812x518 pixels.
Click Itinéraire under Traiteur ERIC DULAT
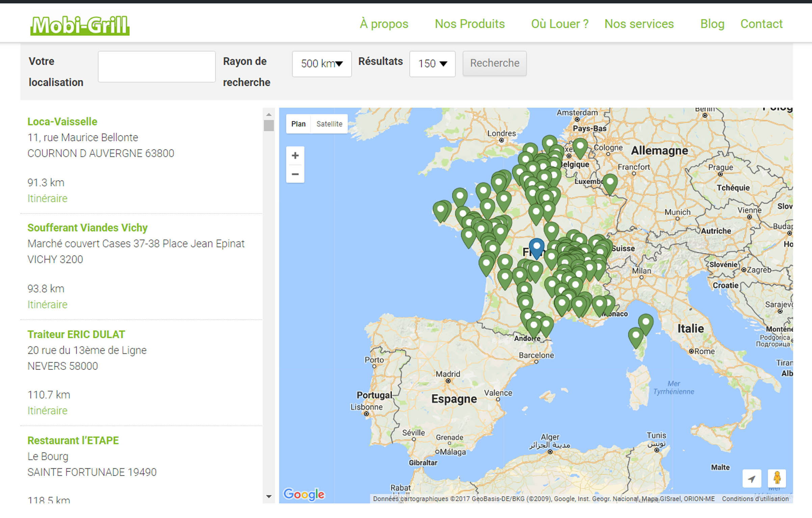(47, 411)
